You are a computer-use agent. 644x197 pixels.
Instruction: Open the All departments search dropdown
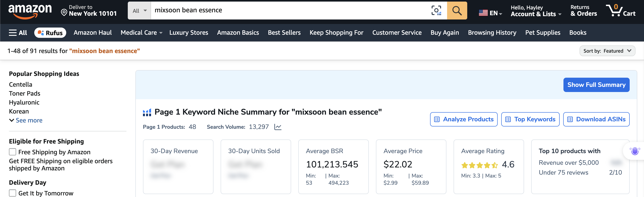[x=139, y=11]
